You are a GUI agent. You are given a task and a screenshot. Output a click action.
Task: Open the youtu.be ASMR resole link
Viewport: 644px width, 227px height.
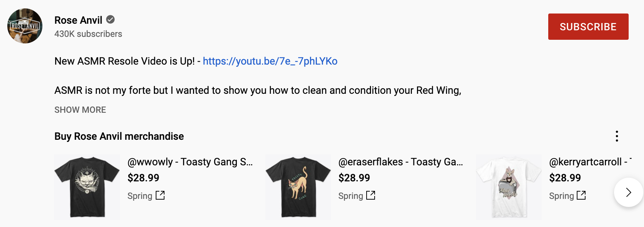270,61
